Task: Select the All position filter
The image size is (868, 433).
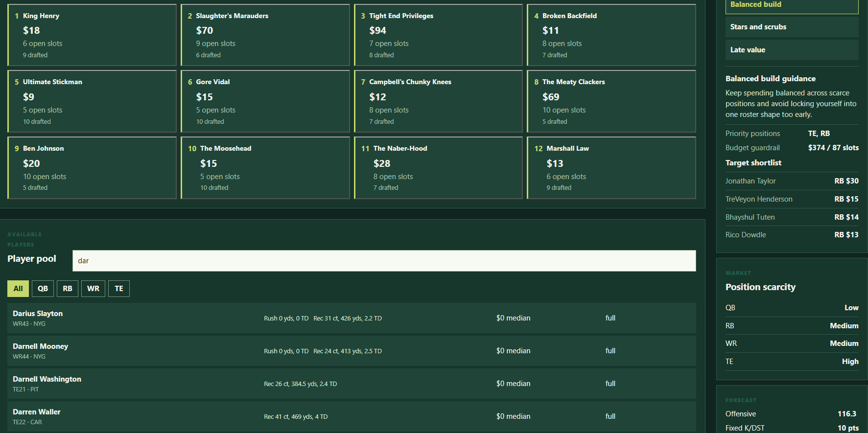Action: 18,289
